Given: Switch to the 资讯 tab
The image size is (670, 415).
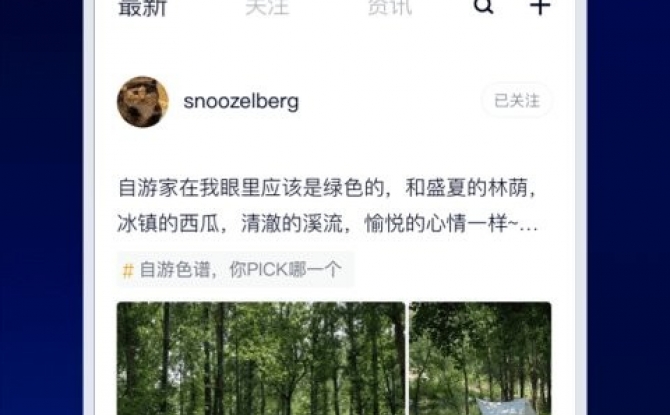Looking at the screenshot, I should (390, 7).
